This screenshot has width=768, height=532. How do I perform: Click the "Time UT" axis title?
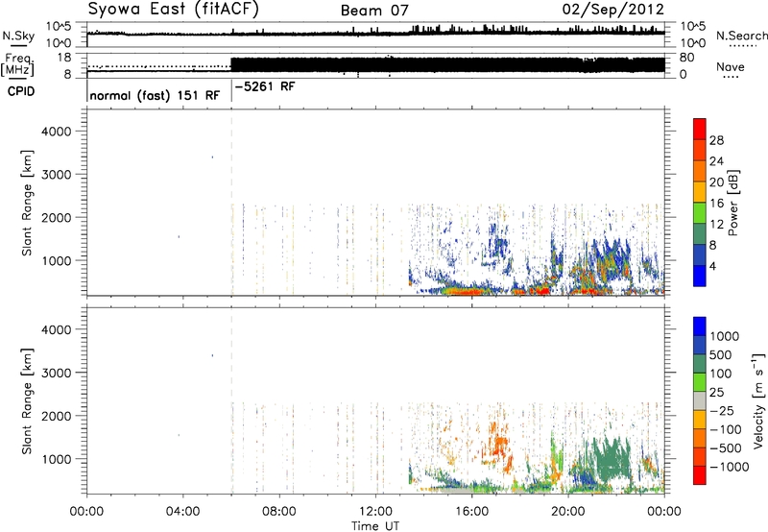point(375,526)
